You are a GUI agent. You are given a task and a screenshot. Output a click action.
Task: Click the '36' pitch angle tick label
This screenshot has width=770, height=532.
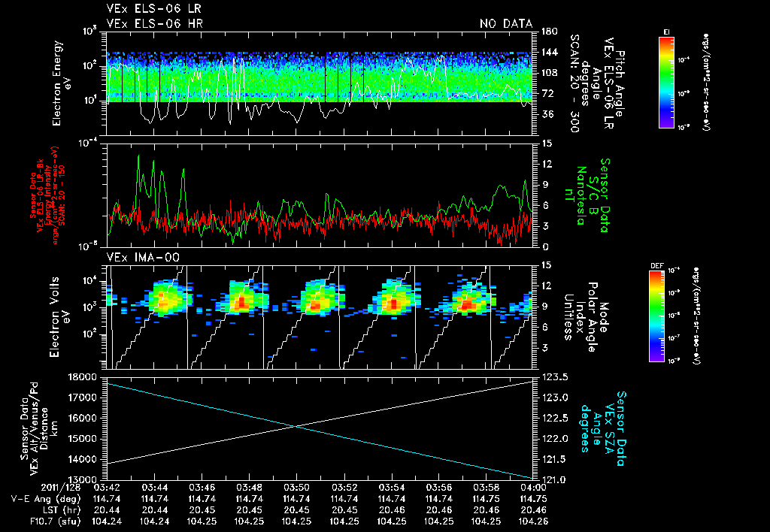point(546,114)
